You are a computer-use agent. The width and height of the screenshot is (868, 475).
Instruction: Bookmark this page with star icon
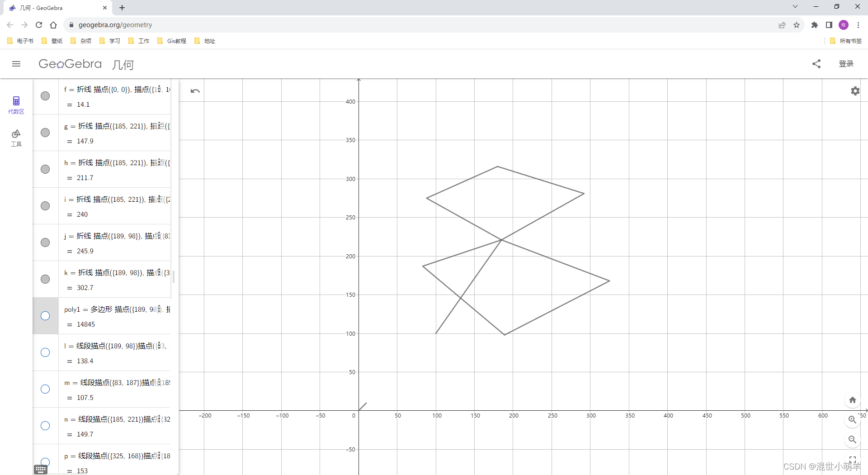point(797,25)
